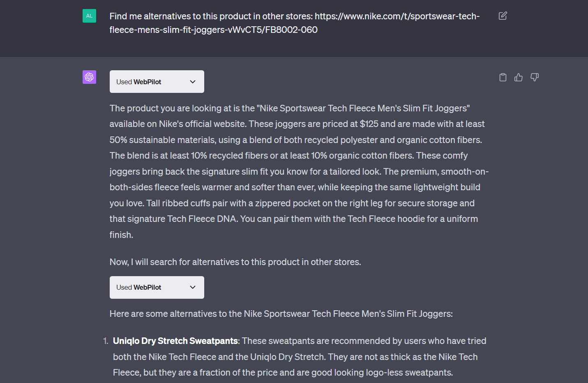Click the chevron arrow in the first WebPilot box
Image resolution: width=588 pixels, height=383 pixels.
tap(193, 82)
